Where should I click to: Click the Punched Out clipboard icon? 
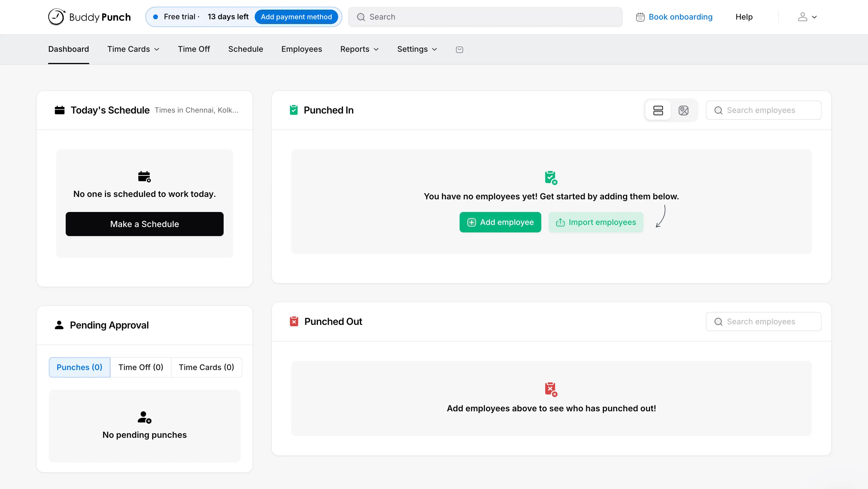point(294,321)
